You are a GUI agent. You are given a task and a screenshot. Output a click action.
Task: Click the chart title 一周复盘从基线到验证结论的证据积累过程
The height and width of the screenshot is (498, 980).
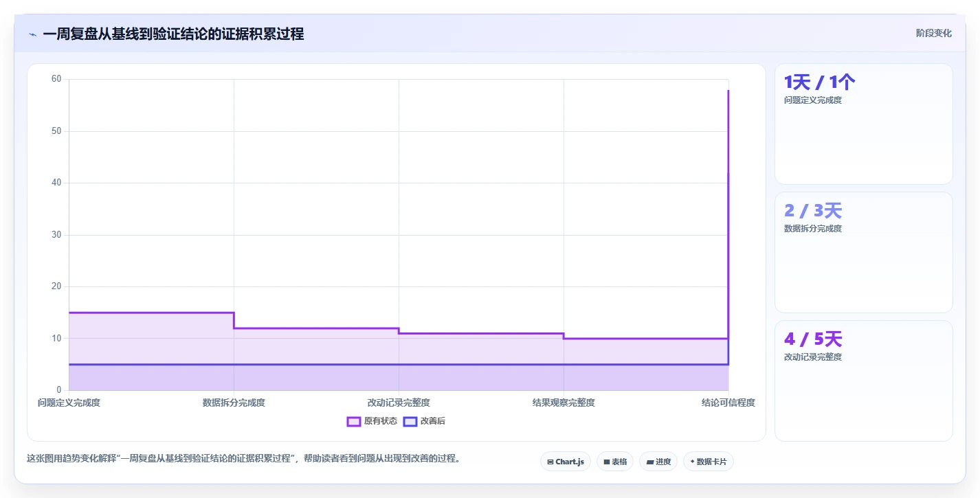[x=173, y=34]
